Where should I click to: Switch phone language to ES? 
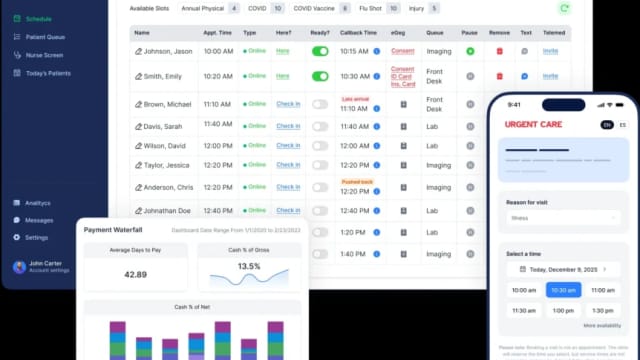[622, 125]
